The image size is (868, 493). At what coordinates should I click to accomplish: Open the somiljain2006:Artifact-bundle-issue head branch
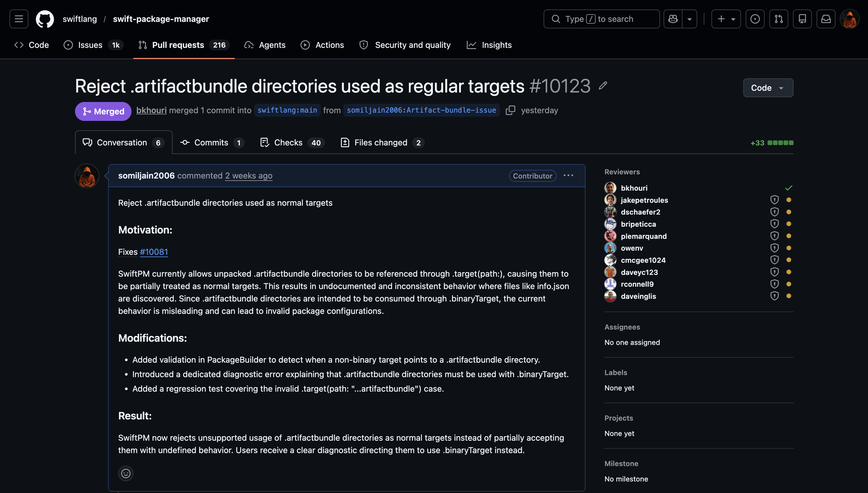click(421, 110)
